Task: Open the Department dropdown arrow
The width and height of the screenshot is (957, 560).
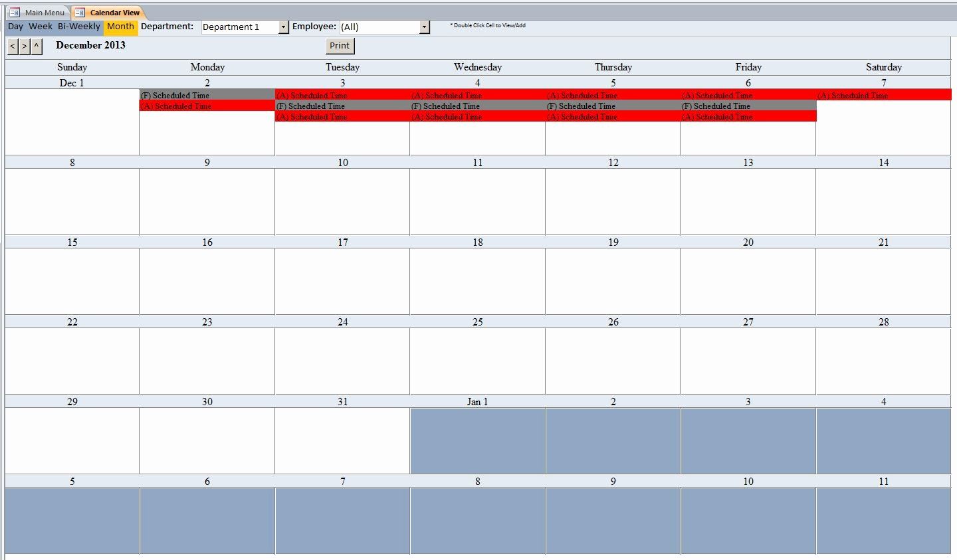Action: point(284,27)
